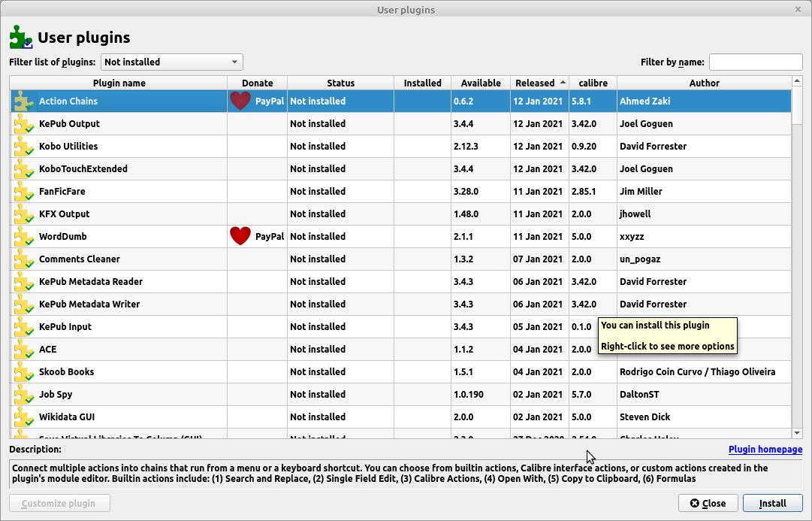Screen dimensions: 812x521
Task: Type in the Filter by name field
Action: [756, 62]
